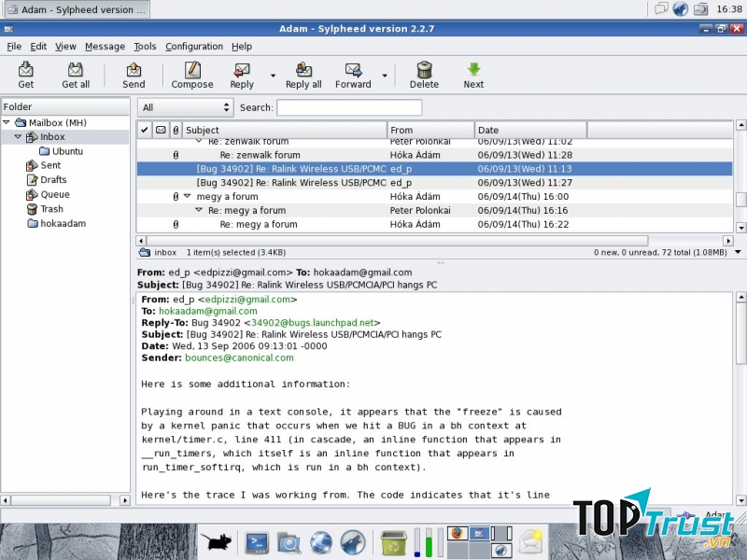The image size is (747, 560).
Task: Open the hokaadam folder
Action: click(63, 223)
